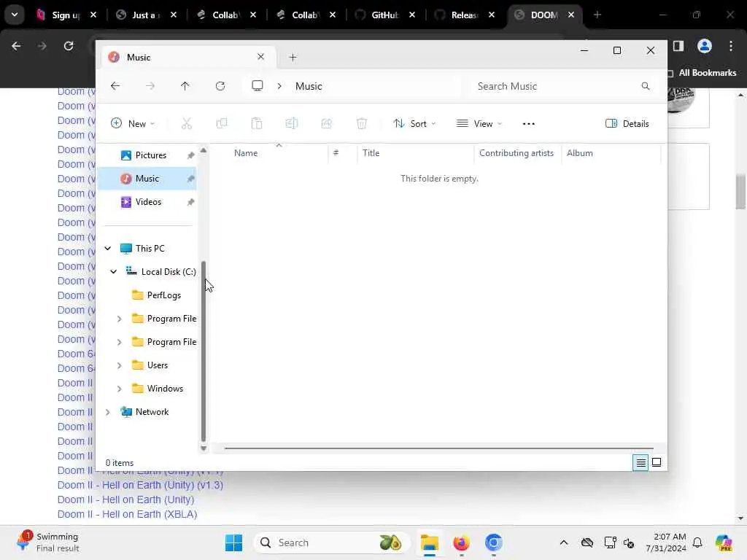Click the Delete trash icon
747x560 pixels.
[362, 124]
